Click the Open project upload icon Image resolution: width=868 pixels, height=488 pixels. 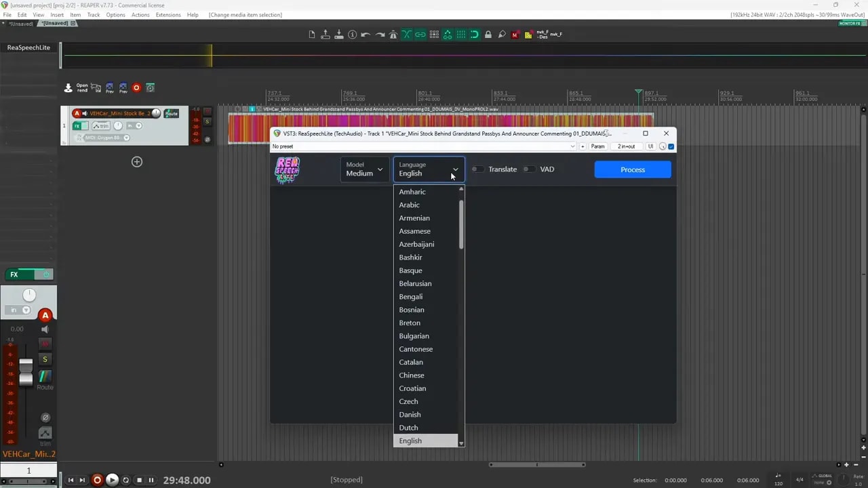[x=325, y=35]
